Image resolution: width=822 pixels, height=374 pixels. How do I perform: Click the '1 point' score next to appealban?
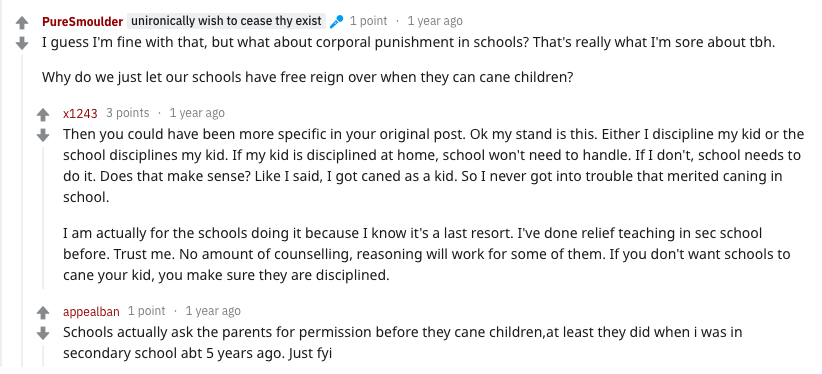(x=146, y=311)
